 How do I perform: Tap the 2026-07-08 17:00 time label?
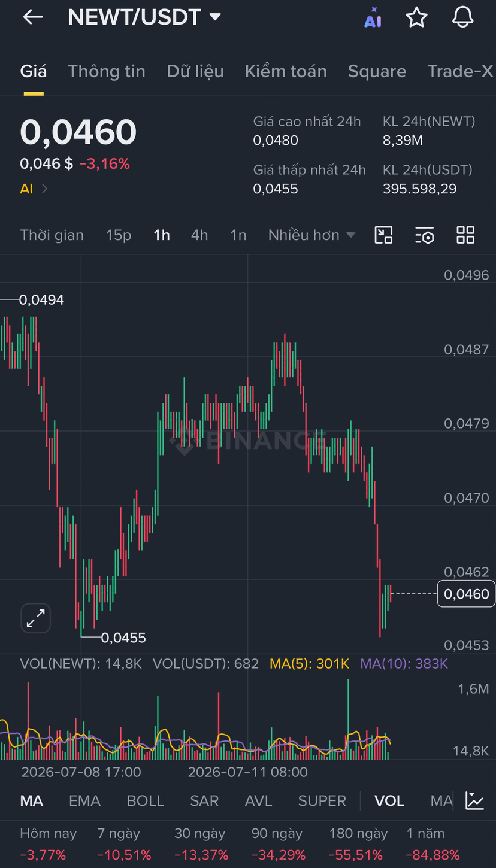(x=81, y=772)
